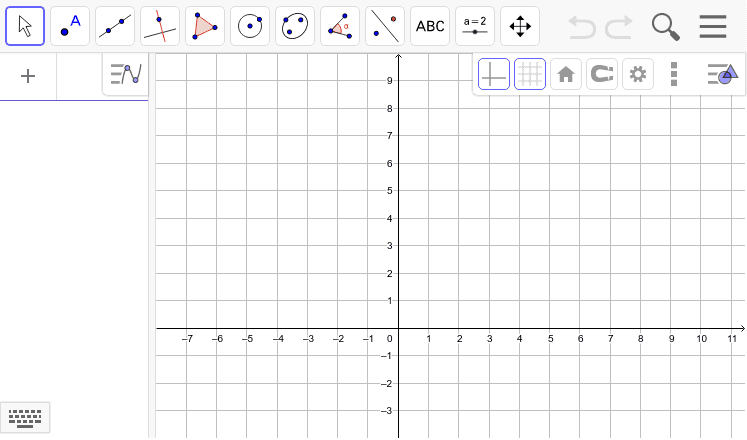
Task: Select the Point tool
Action: click(x=70, y=26)
